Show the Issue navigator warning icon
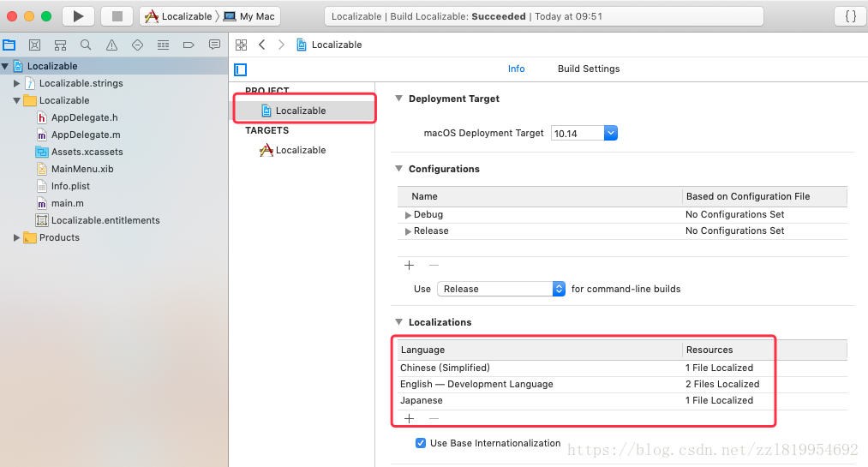 click(x=112, y=45)
